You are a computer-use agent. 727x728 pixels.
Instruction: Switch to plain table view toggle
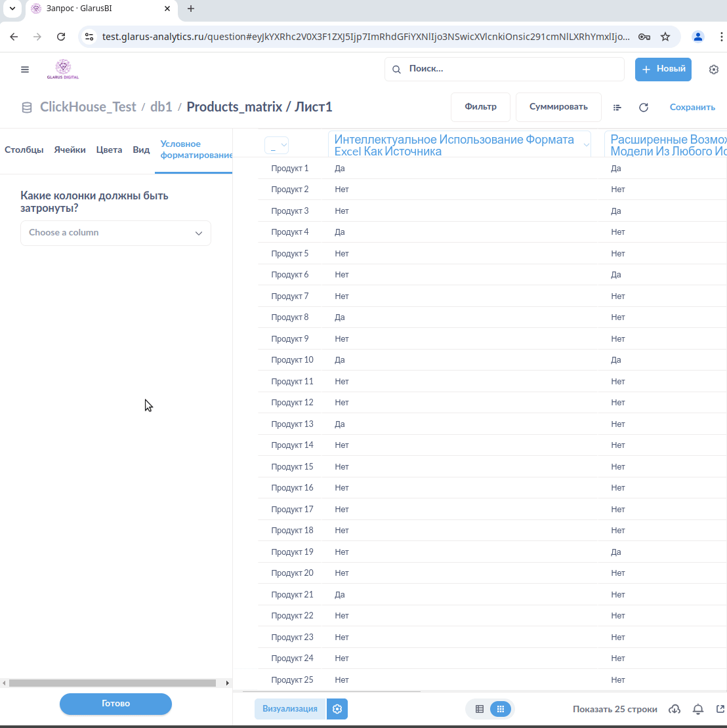pyautogui.click(x=480, y=709)
